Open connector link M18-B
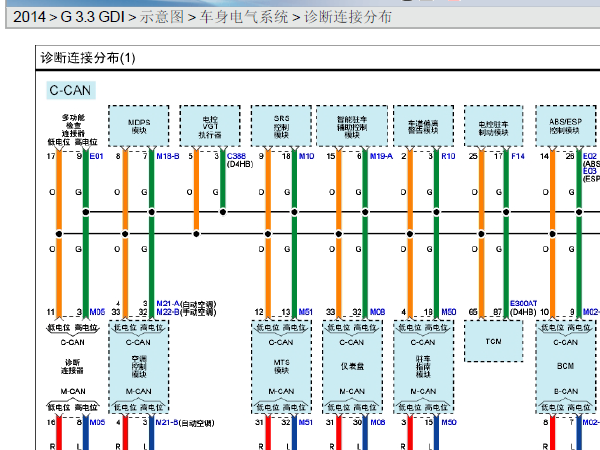 (x=168, y=156)
